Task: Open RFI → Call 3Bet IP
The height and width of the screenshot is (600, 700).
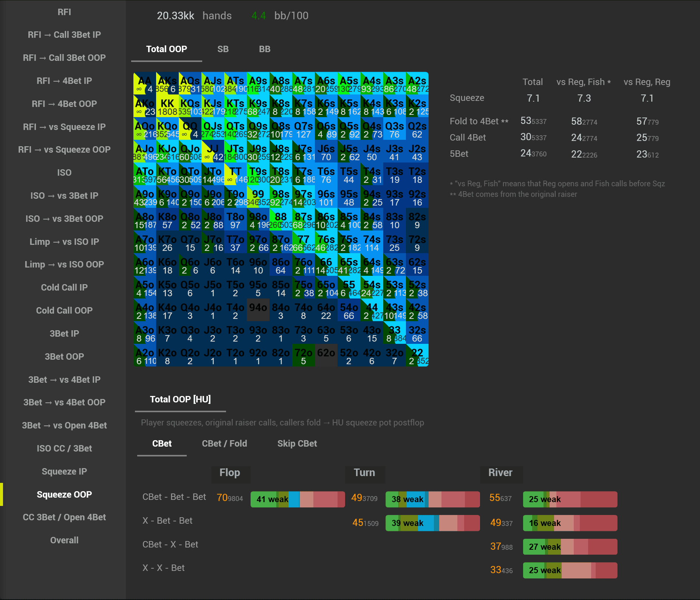Action: (64, 35)
